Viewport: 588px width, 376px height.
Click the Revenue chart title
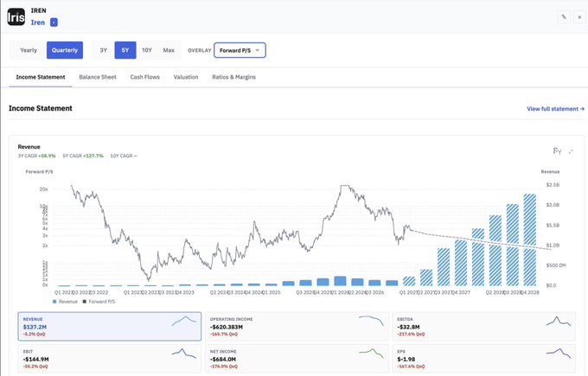point(29,147)
